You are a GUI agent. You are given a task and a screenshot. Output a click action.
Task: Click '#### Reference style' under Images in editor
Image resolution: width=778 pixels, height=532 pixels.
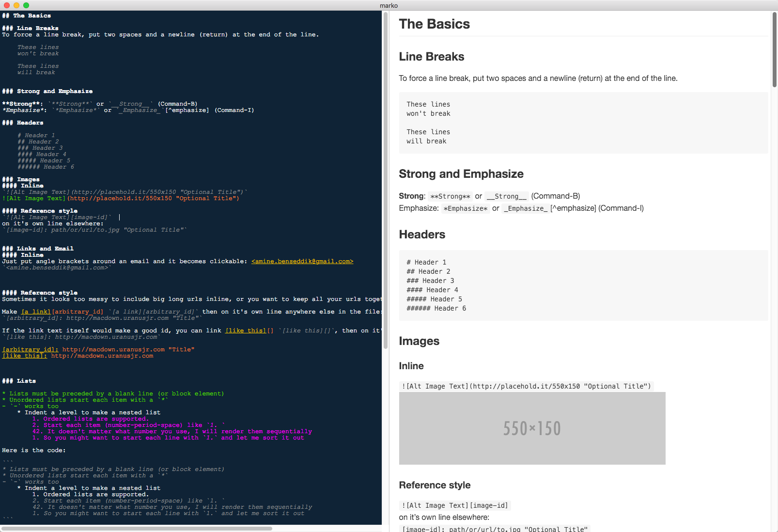pyautogui.click(x=40, y=211)
